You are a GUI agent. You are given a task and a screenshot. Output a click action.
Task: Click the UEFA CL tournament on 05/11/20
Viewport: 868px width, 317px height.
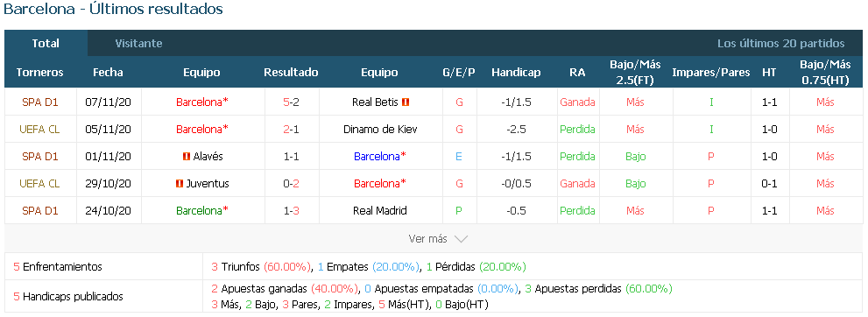pyautogui.click(x=40, y=130)
